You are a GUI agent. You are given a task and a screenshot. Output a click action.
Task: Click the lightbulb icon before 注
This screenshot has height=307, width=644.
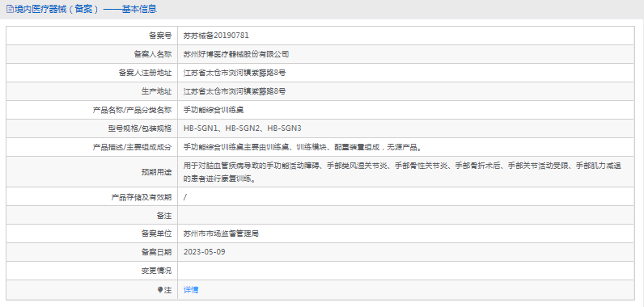coord(160,290)
